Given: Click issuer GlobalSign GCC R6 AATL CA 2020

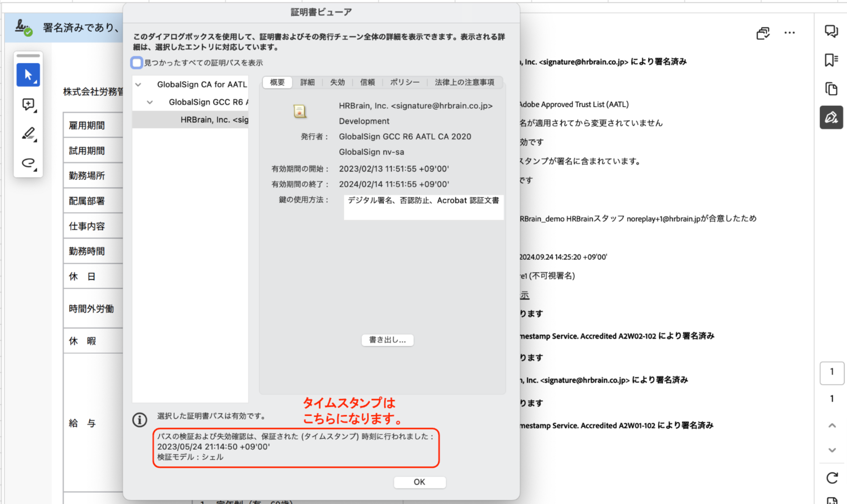Looking at the screenshot, I should coord(405,137).
